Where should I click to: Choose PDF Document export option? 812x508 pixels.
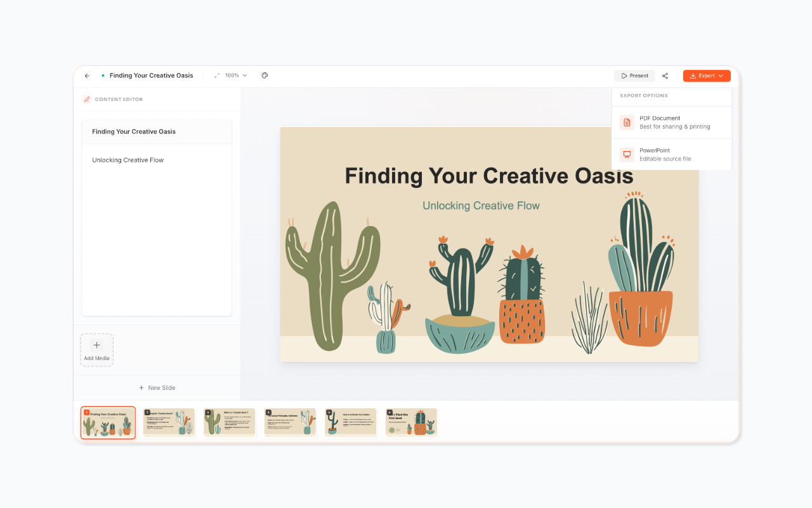[x=674, y=123]
